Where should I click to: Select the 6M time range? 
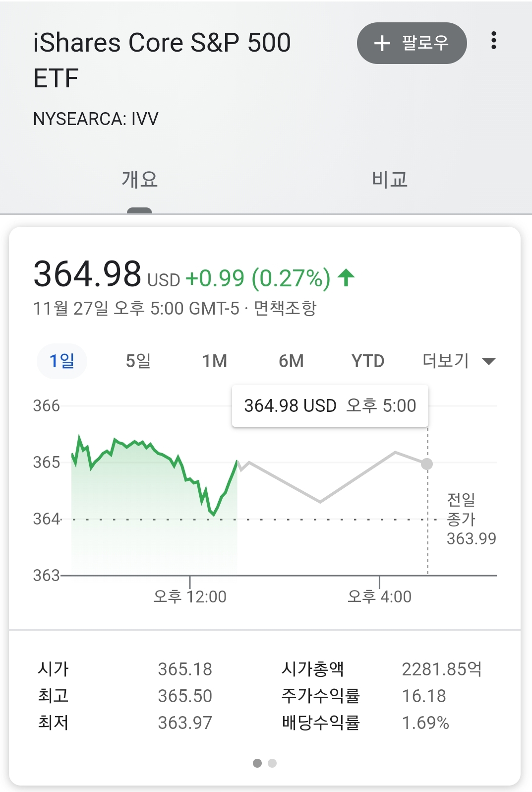pos(291,361)
